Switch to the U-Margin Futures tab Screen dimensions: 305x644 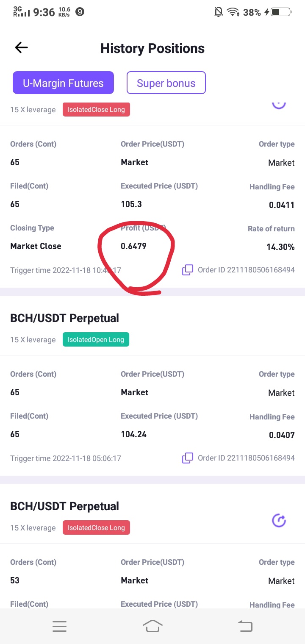click(x=63, y=83)
